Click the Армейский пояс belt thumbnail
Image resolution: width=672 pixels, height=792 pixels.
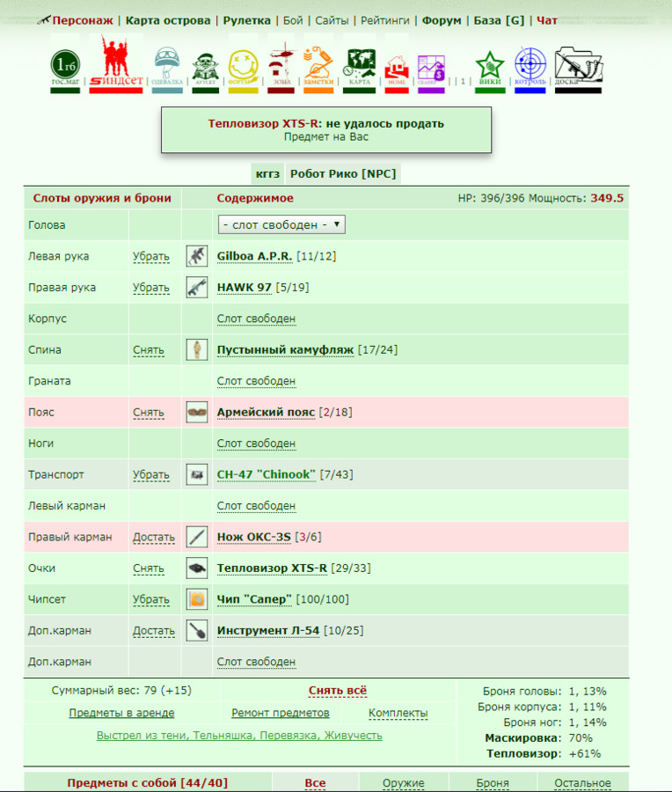pyautogui.click(x=197, y=412)
